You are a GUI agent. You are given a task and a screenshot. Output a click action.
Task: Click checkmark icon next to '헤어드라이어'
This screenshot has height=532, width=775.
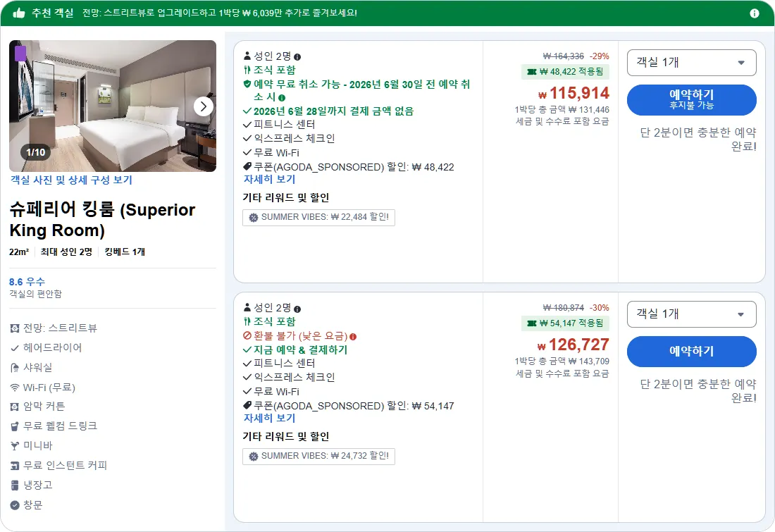[x=15, y=348]
